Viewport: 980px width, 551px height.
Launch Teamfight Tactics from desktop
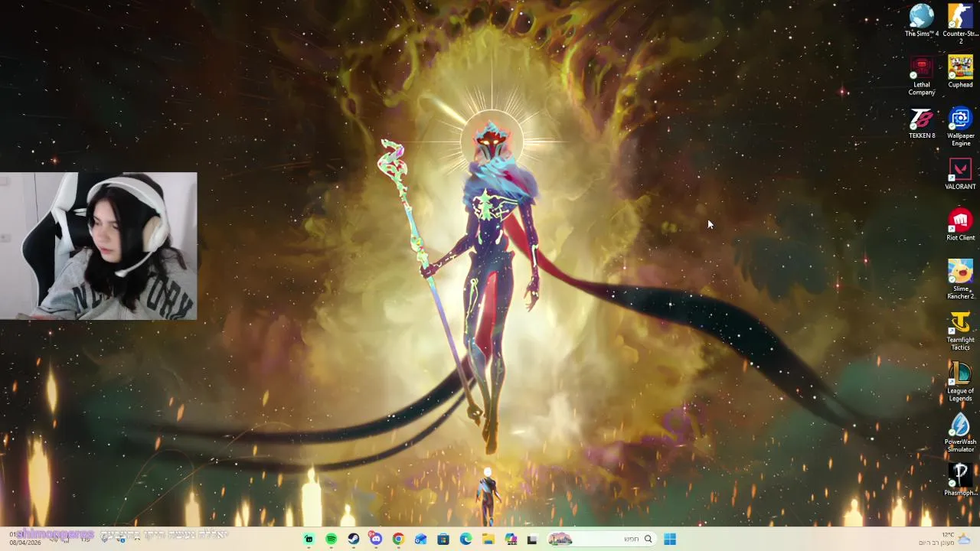pos(960,331)
